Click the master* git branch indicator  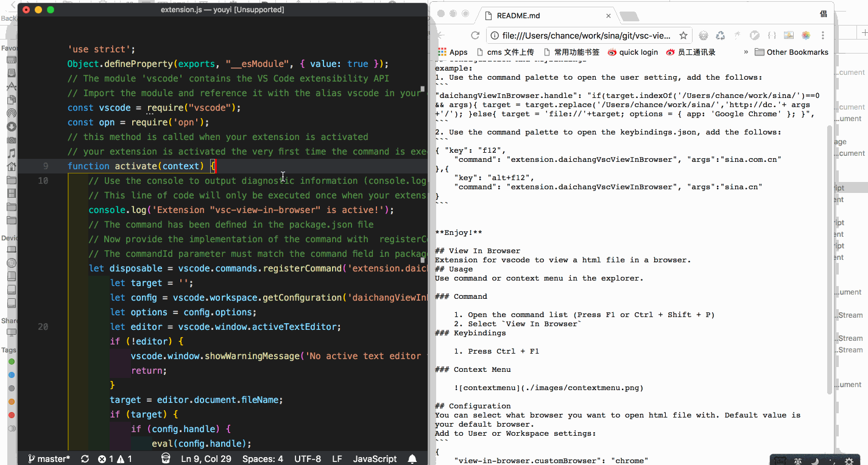[x=49, y=459]
